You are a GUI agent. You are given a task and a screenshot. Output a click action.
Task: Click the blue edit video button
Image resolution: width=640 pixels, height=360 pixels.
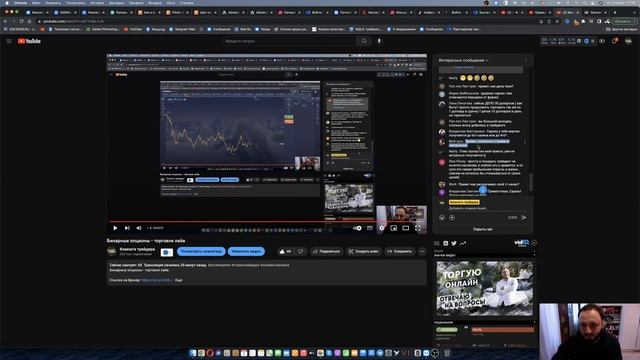246,251
